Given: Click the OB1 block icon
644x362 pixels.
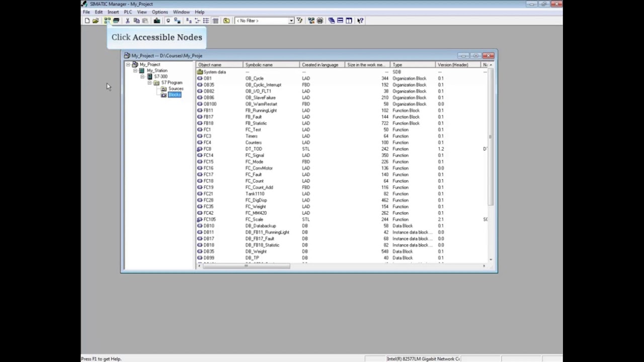Looking at the screenshot, I should pyautogui.click(x=200, y=78).
